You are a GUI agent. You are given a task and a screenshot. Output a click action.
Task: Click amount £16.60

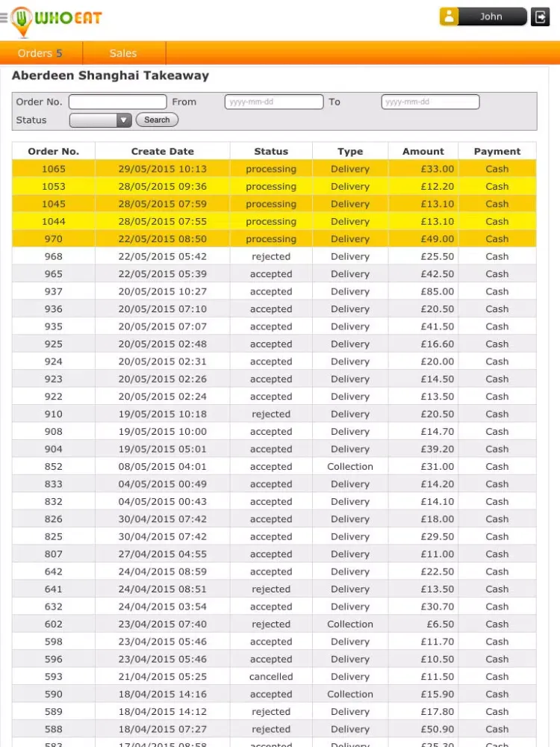point(437,344)
